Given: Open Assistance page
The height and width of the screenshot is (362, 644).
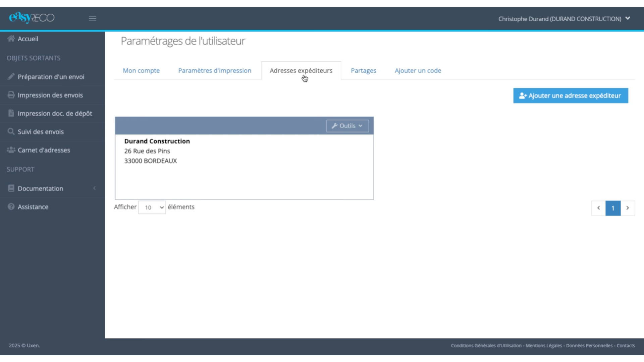Looking at the screenshot, I should [33, 207].
